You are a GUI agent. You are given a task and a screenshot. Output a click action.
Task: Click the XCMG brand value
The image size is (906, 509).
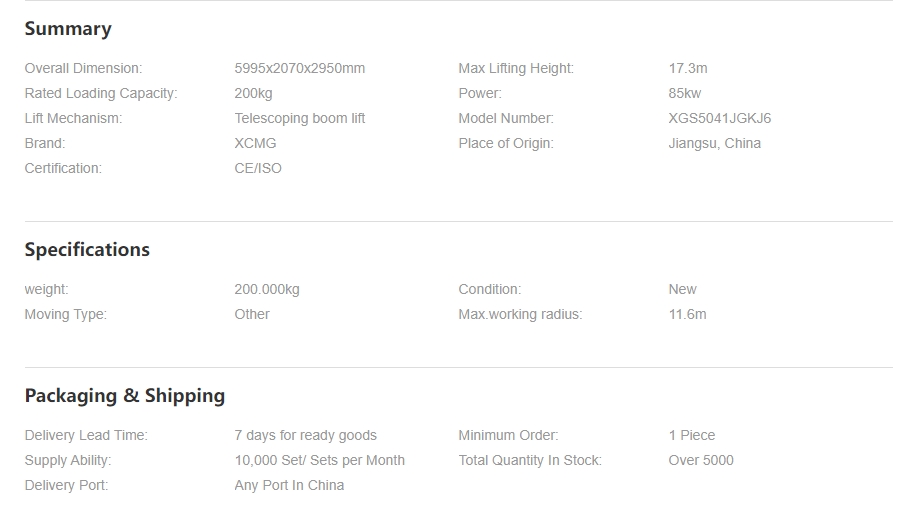pyautogui.click(x=255, y=143)
